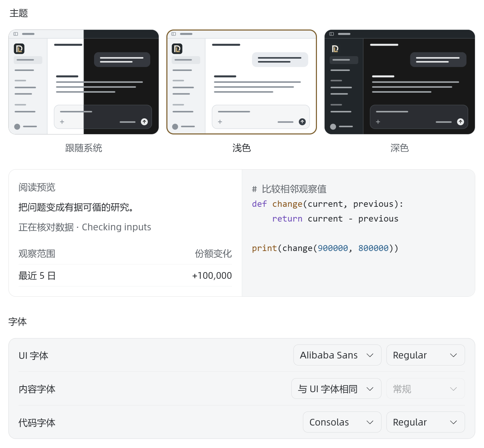484x448 pixels.
Task: Open the UI 字体 Regular weight dropdown
Action: (x=425, y=355)
